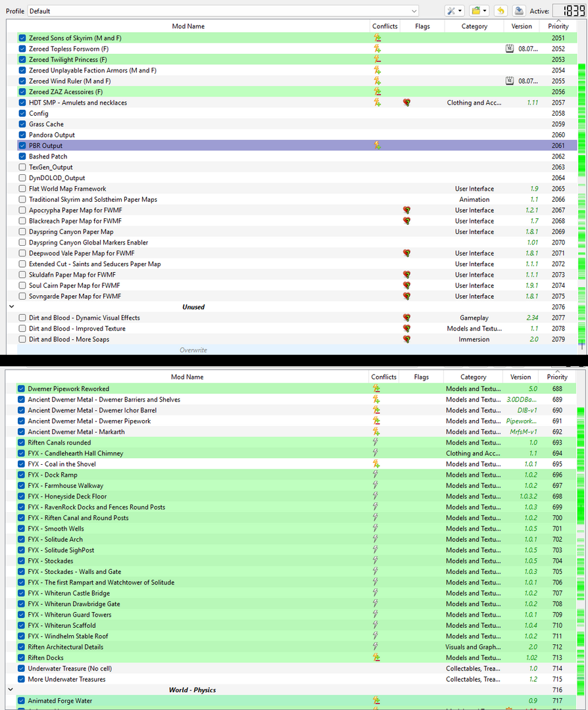588x710 pixels.
Task: Click the create backup icon
Action: coord(519,11)
